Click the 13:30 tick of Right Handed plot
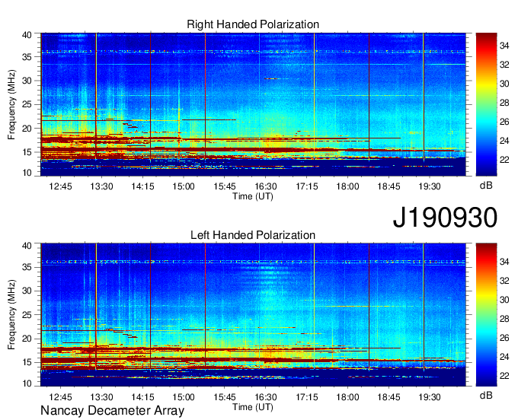 click(x=101, y=186)
